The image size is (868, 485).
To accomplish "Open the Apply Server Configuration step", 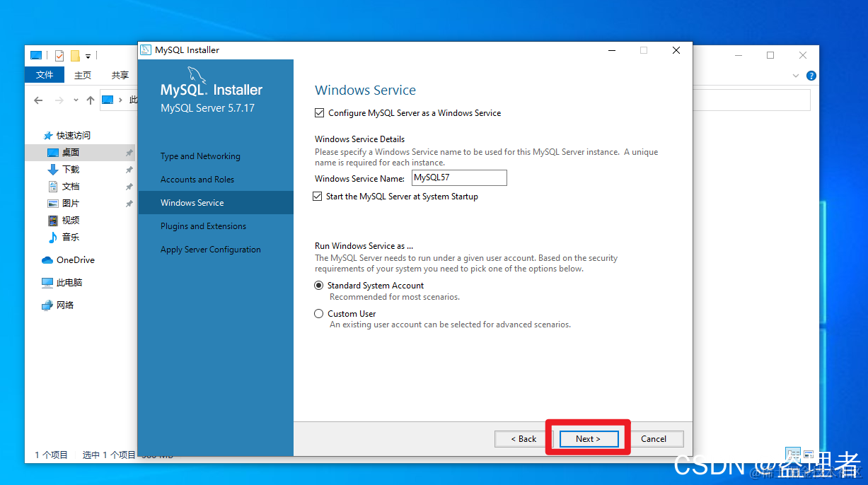I will (211, 250).
